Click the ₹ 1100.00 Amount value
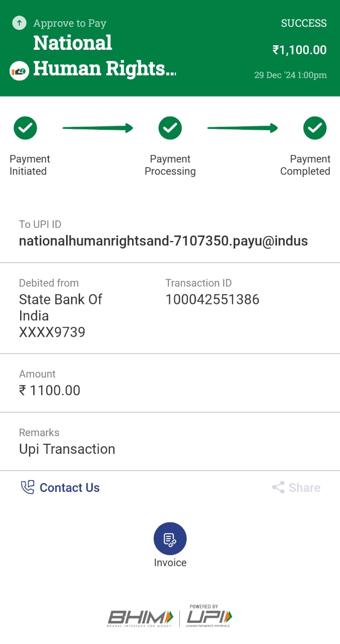The image size is (340, 644). tap(50, 390)
